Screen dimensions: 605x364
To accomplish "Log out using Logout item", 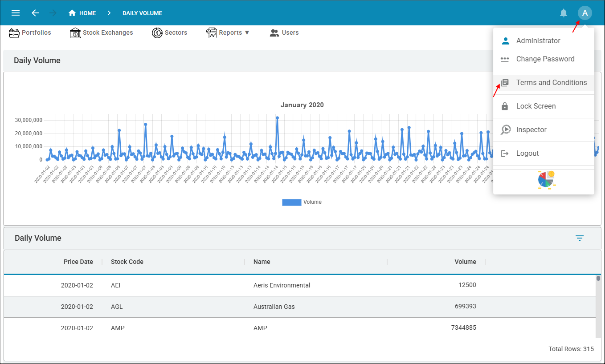I will click(527, 153).
